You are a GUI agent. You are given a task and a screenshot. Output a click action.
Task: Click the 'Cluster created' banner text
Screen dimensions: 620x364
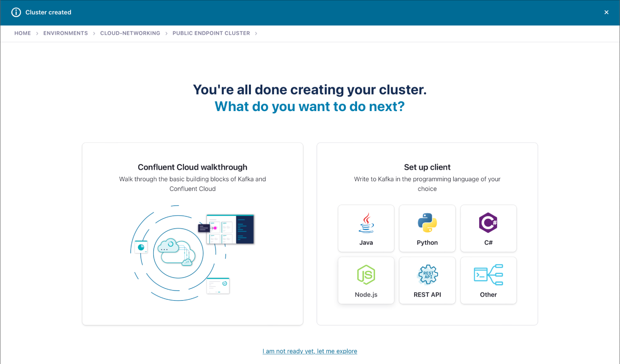(x=49, y=12)
